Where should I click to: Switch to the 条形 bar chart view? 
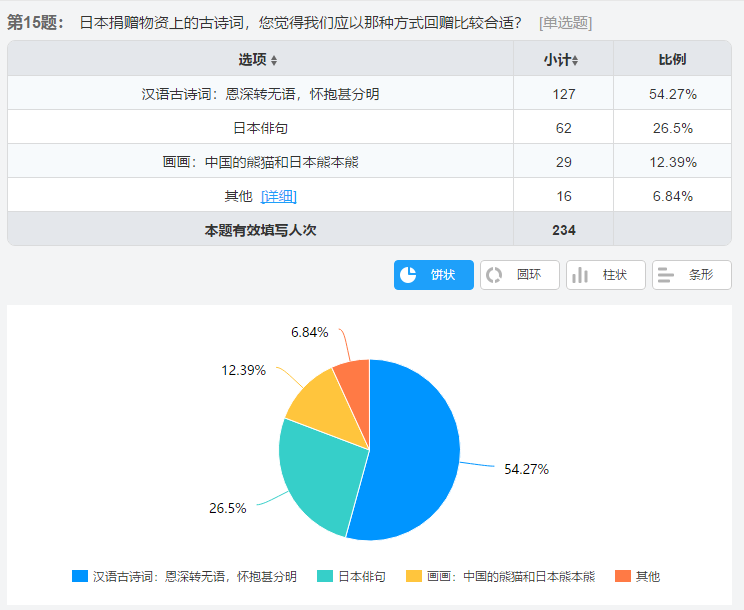click(x=692, y=275)
